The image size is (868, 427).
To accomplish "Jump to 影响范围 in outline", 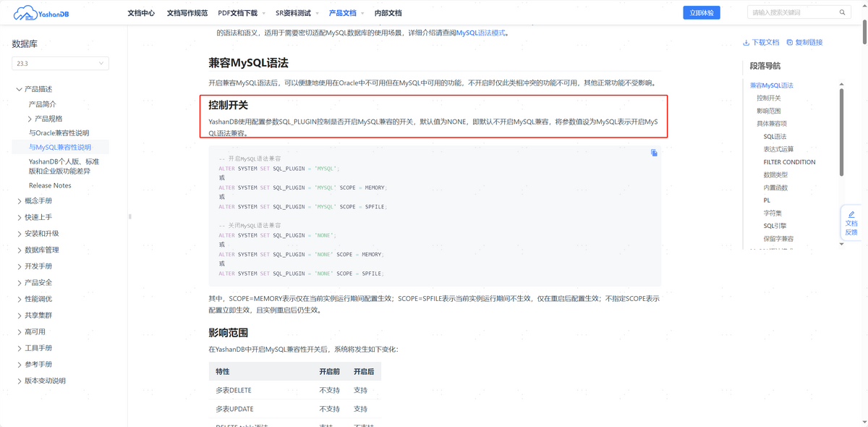I will (769, 111).
